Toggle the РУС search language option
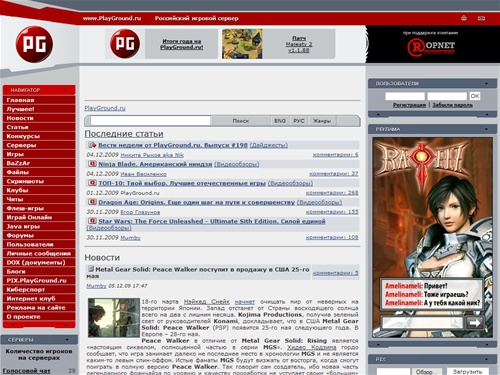500x375 pixels. click(x=299, y=121)
